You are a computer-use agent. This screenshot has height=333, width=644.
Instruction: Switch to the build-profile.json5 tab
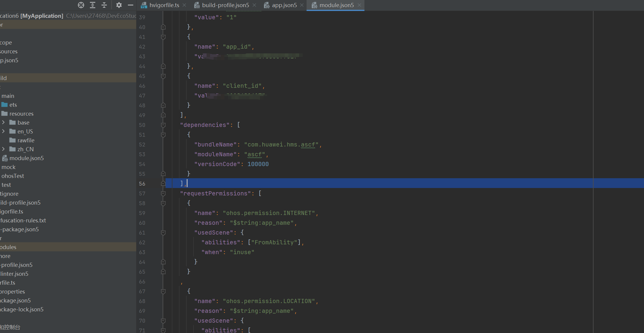click(x=225, y=5)
